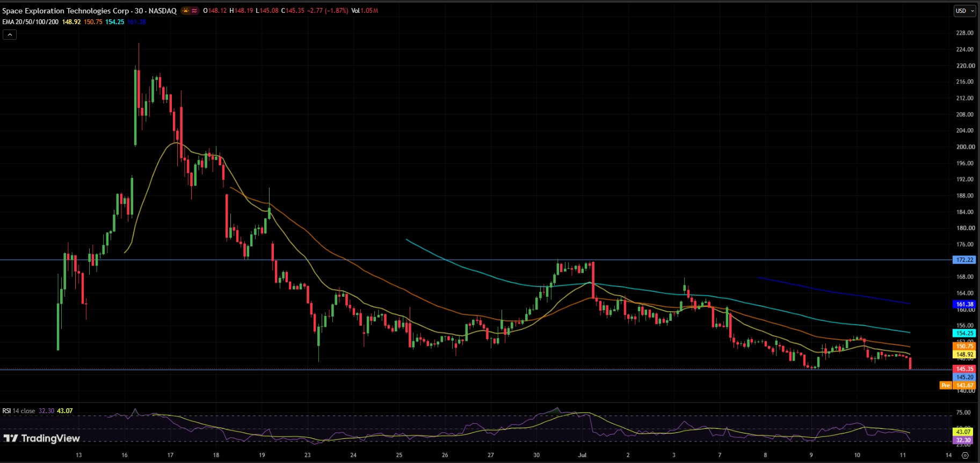Image resolution: width=980 pixels, height=463 pixels.
Task: Click the dark blue EMA value 161.38 in legend
Action: 136,22
